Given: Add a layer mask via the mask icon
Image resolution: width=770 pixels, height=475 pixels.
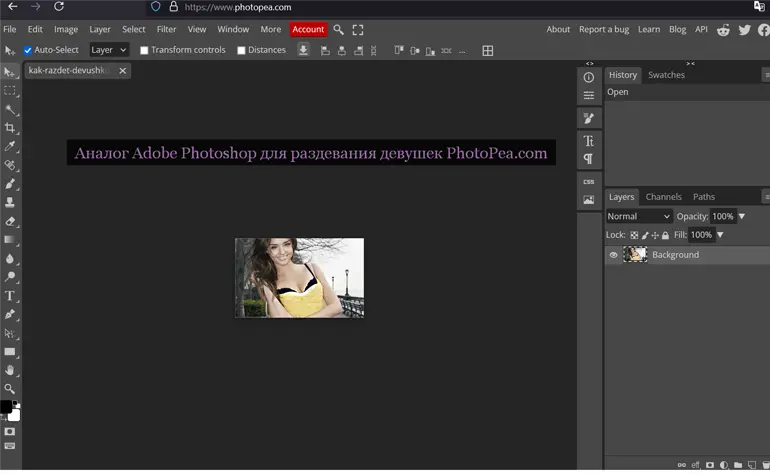Looking at the screenshot, I should pyautogui.click(x=710, y=465).
